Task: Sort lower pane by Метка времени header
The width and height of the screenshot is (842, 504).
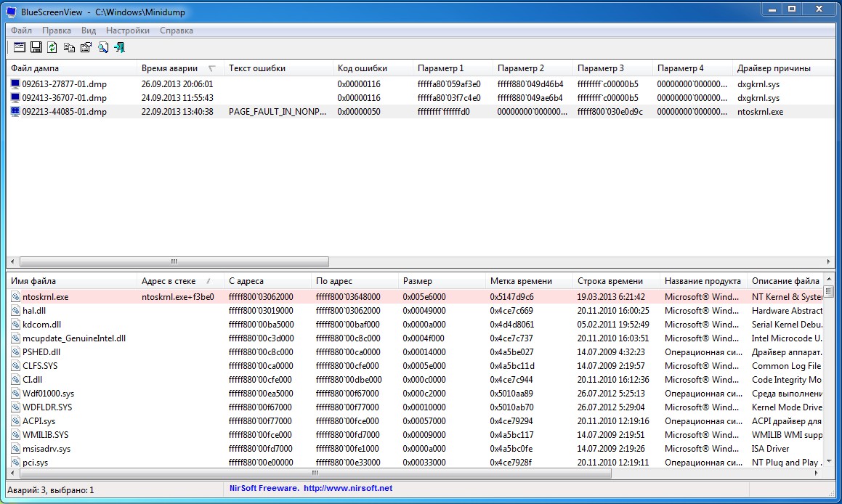Action: point(529,281)
